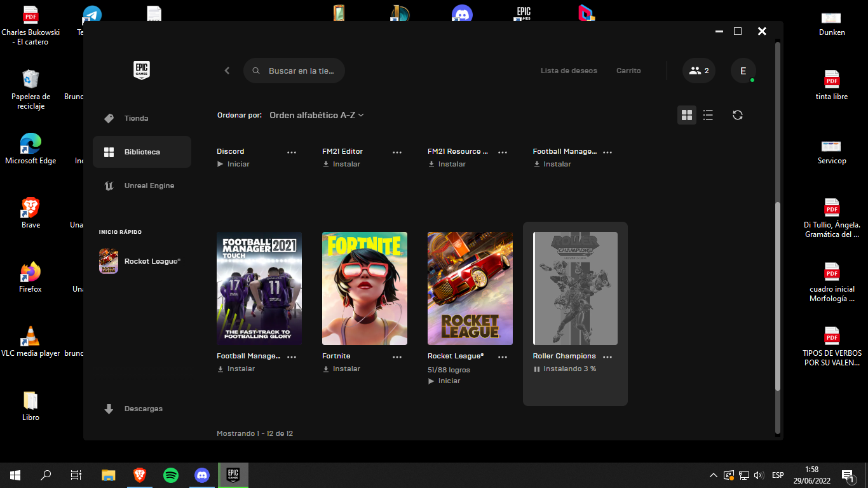Install FM21 Editor
The image size is (868, 488).
tap(341, 164)
